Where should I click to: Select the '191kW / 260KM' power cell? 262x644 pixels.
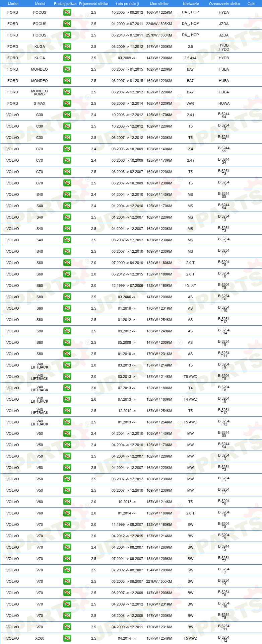pos(159,547)
